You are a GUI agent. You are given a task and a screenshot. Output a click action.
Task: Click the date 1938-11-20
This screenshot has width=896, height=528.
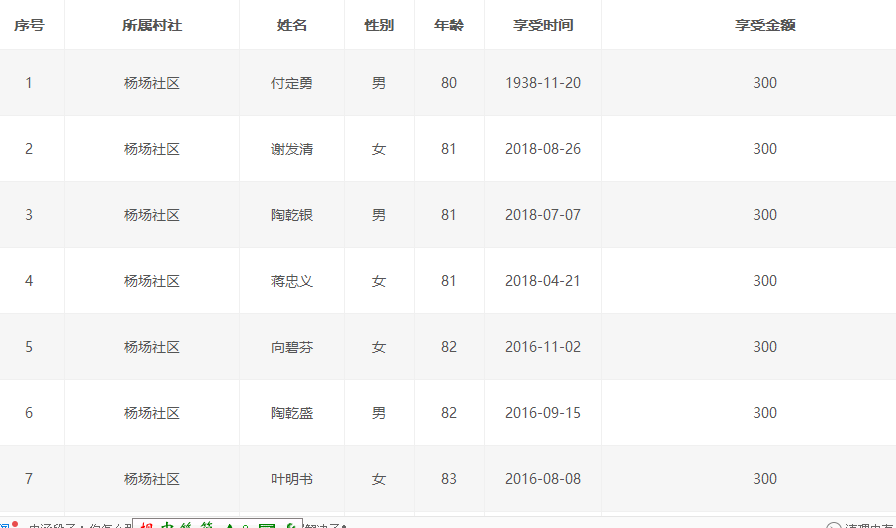543,83
